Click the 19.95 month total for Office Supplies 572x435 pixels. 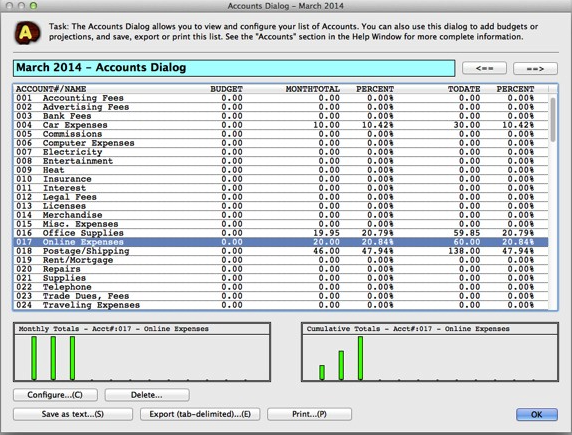(326, 233)
